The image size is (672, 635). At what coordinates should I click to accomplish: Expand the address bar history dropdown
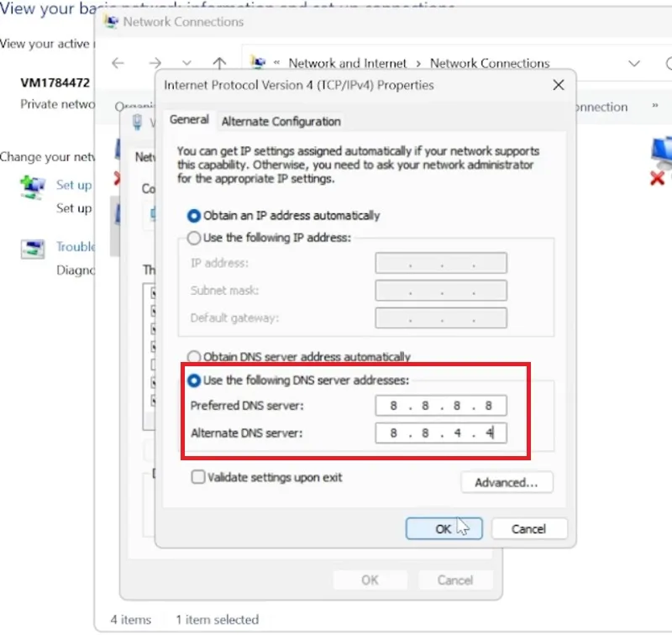pyautogui.click(x=634, y=63)
